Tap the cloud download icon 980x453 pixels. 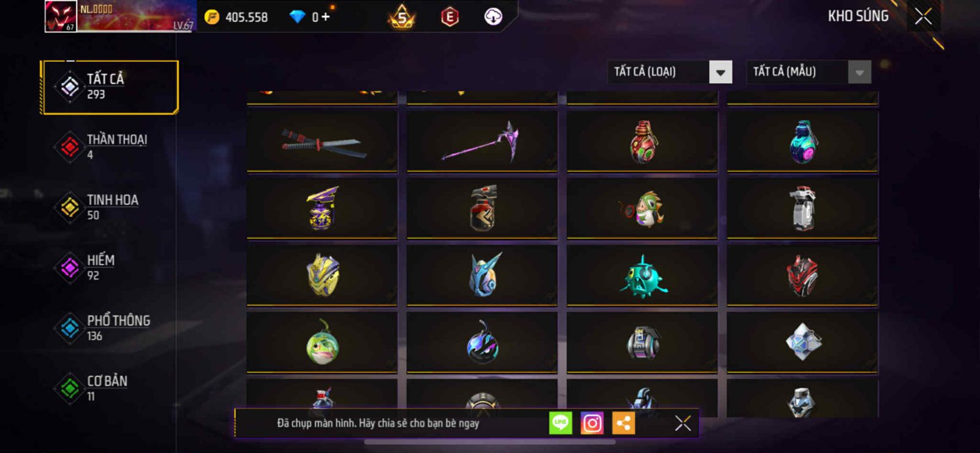coord(493,17)
